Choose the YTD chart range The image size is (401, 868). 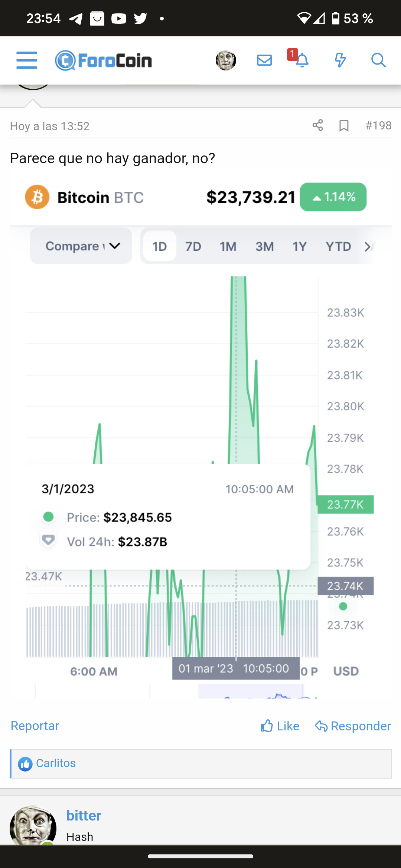(338, 246)
